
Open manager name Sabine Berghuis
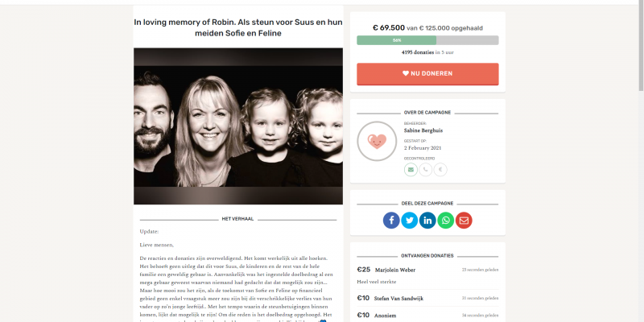[423, 130]
